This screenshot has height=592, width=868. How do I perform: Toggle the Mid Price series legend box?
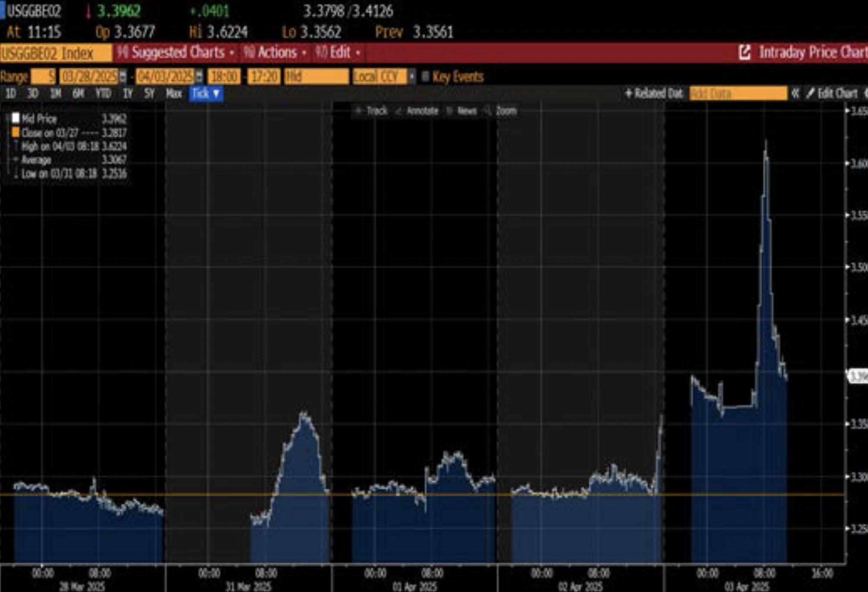tap(16, 118)
